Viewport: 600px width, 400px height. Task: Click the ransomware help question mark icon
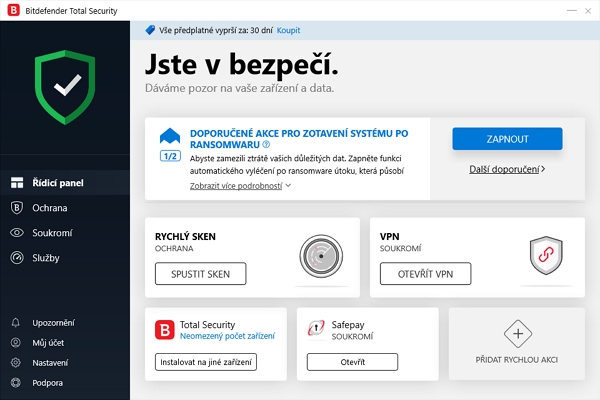[266, 145]
